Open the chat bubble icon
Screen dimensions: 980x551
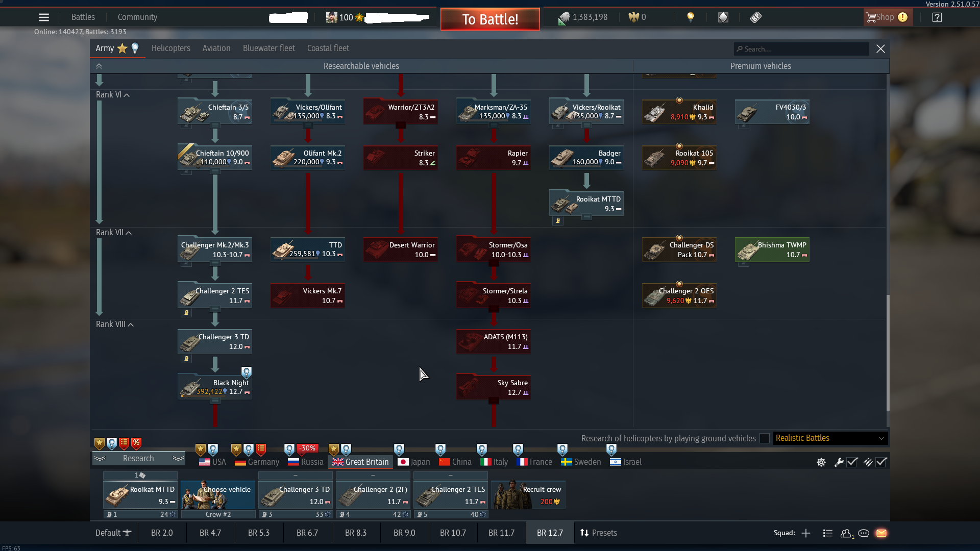[864, 533]
